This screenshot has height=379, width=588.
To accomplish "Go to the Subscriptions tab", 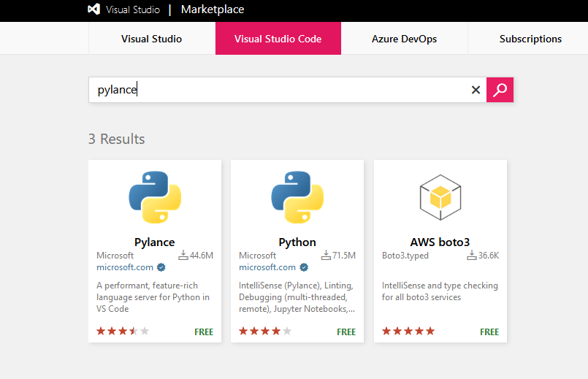I will click(530, 39).
